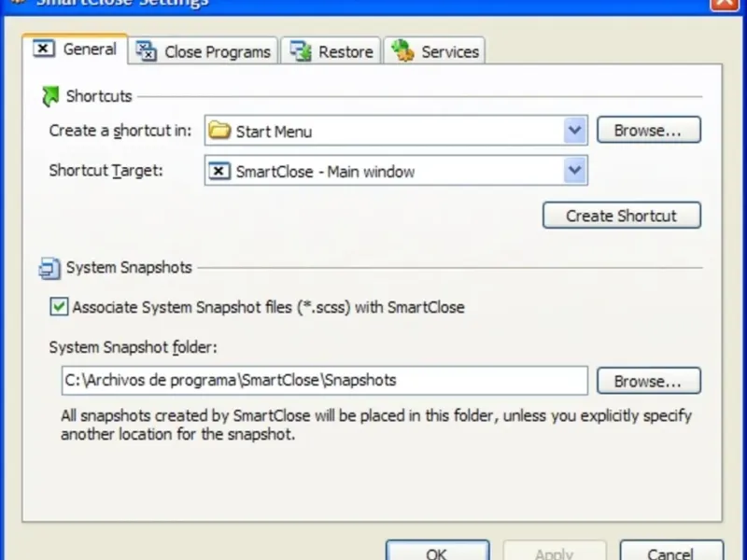Click the System Snapshots section icon
This screenshot has height=560, width=747.
tap(49, 268)
